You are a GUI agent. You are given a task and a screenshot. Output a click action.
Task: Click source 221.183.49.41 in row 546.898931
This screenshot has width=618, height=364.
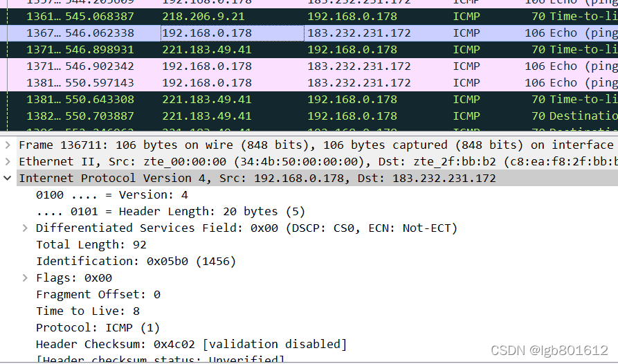click(207, 50)
